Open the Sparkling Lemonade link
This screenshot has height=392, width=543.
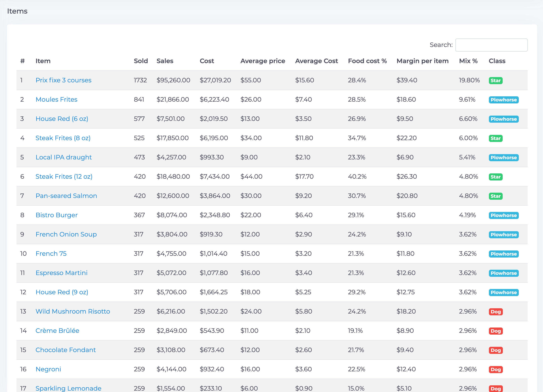pos(68,388)
